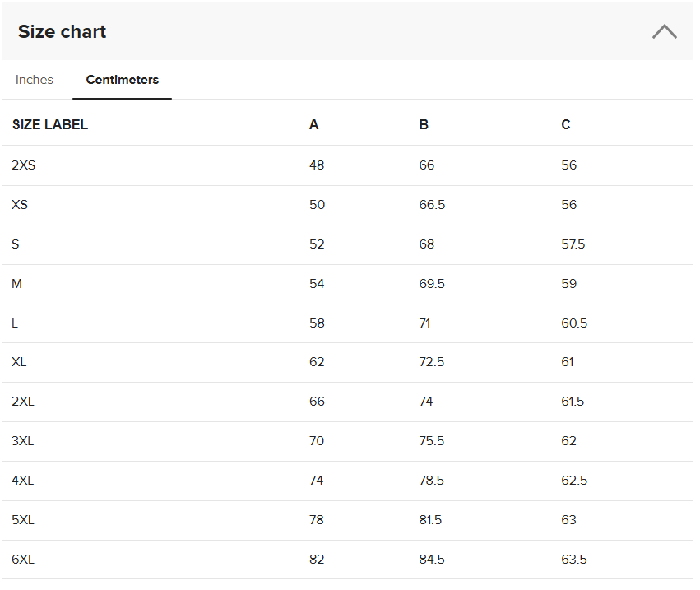The width and height of the screenshot is (700, 590).
Task: Click the 6XL size label
Action: [23, 560]
